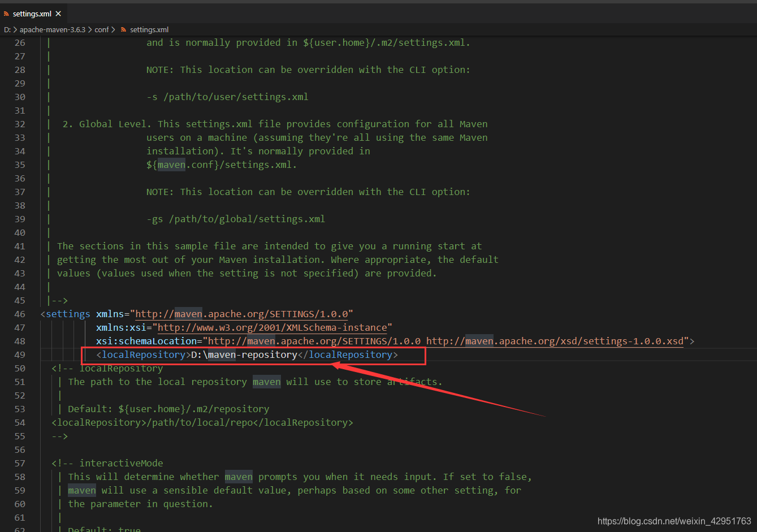Click line number 41 in the gutter
The image size is (757, 532).
[x=20, y=246]
